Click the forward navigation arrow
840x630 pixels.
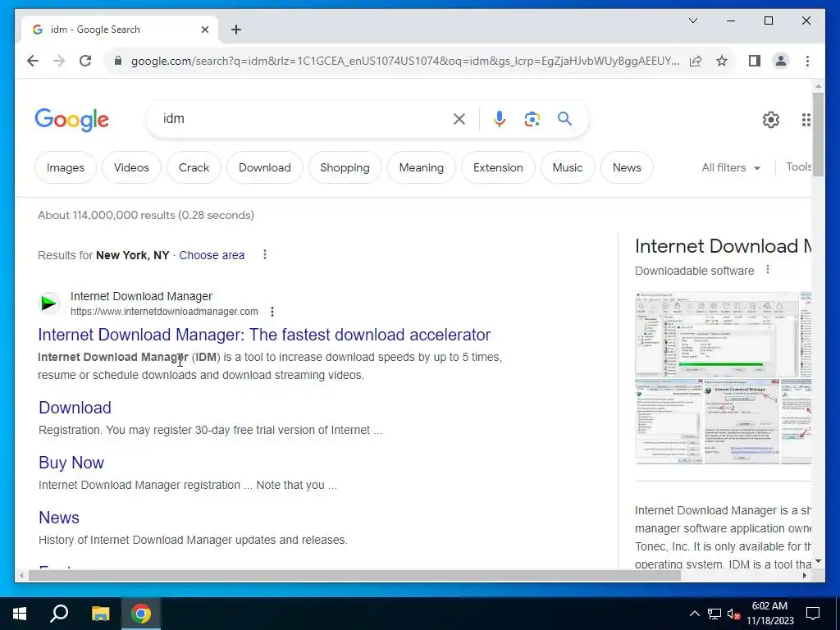[x=59, y=61]
